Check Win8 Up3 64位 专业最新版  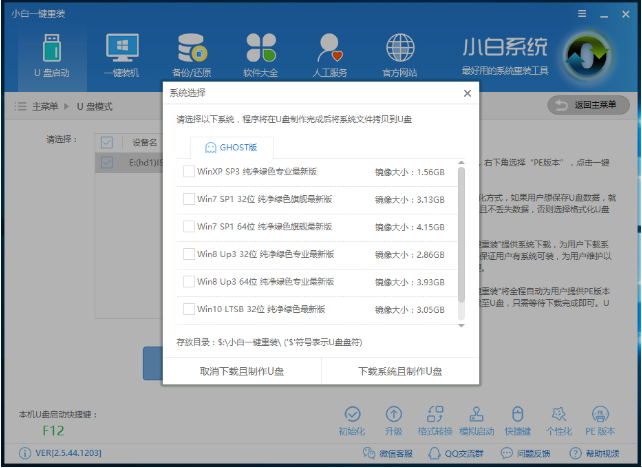pyautogui.click(x=189, y=282)
